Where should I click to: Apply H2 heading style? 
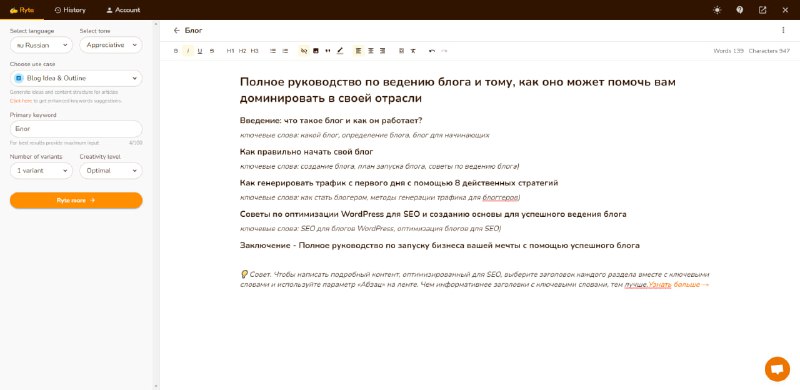[x=242, y=51]
